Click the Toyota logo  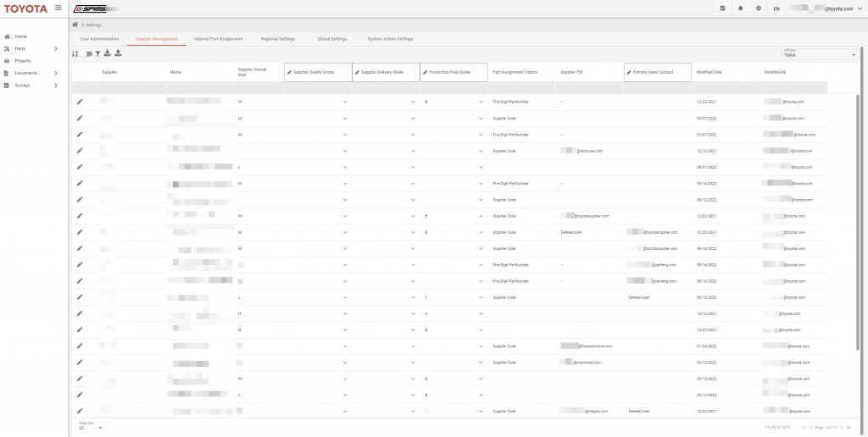tap(26, 8)
